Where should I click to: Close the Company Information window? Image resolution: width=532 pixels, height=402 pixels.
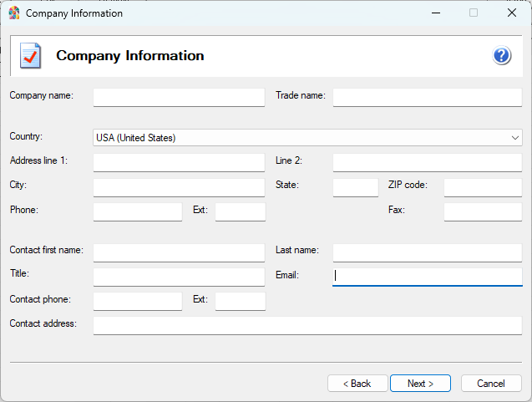pyautogui.click(x=511, y=13)
